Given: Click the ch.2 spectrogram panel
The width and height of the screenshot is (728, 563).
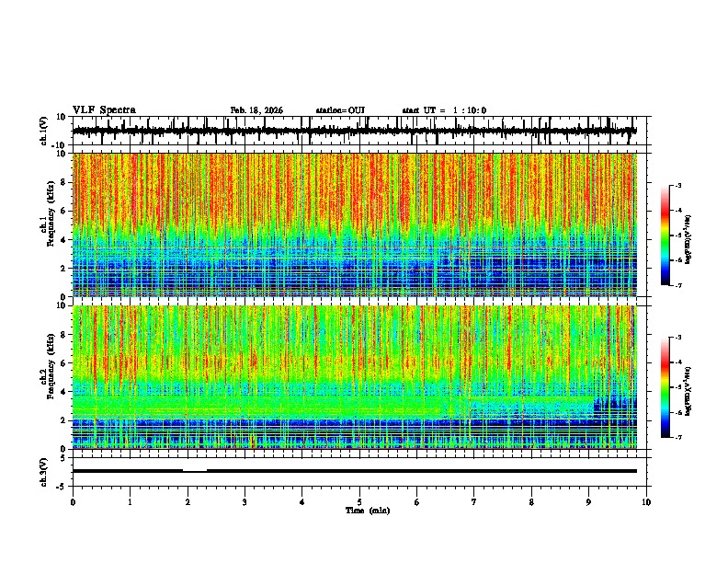Looking at the screenshot, I should (355, 377).
